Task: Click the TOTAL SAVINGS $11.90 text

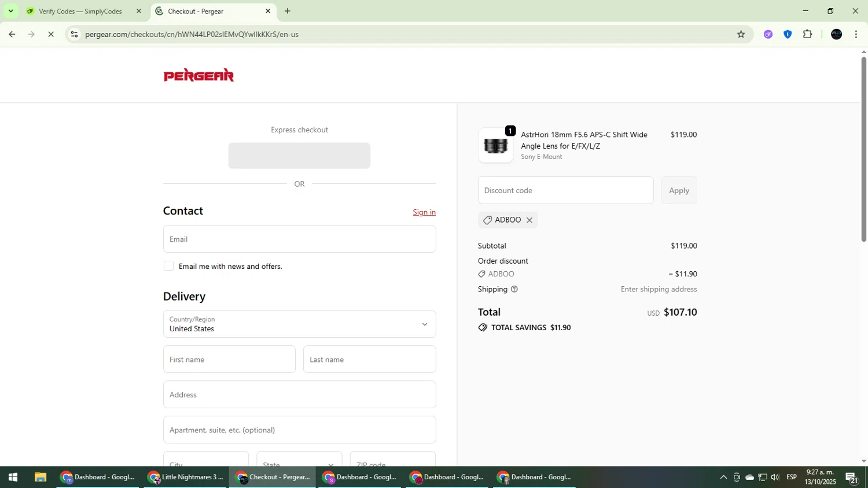Action: click(x=531, y=327)
